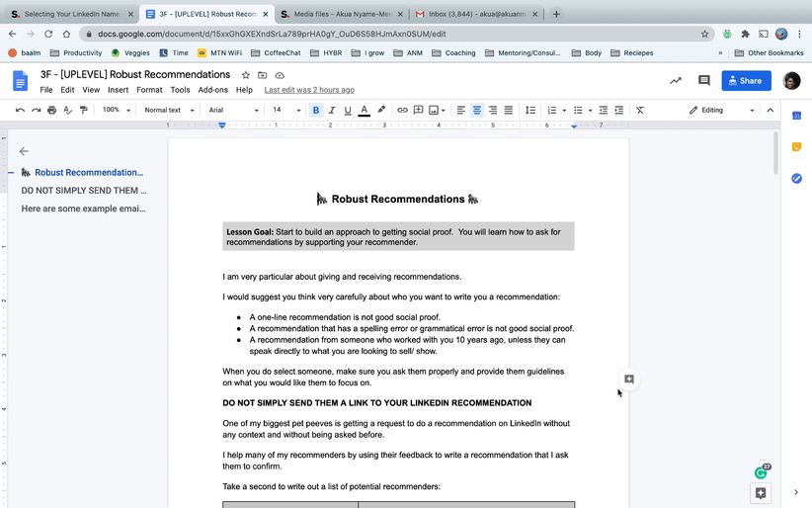
Task: Open line spacing options
Action: pyautogui.click(x=530, y=110)
